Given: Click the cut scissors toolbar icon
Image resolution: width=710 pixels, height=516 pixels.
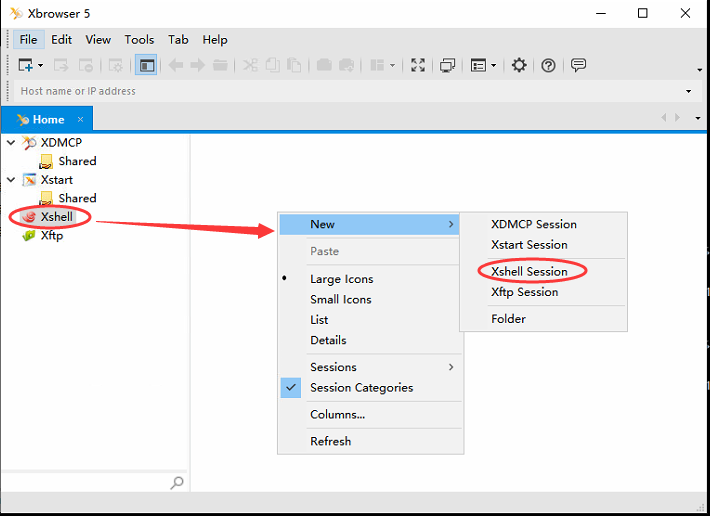Looking at the screenshot, I should (x=250, y=65).
